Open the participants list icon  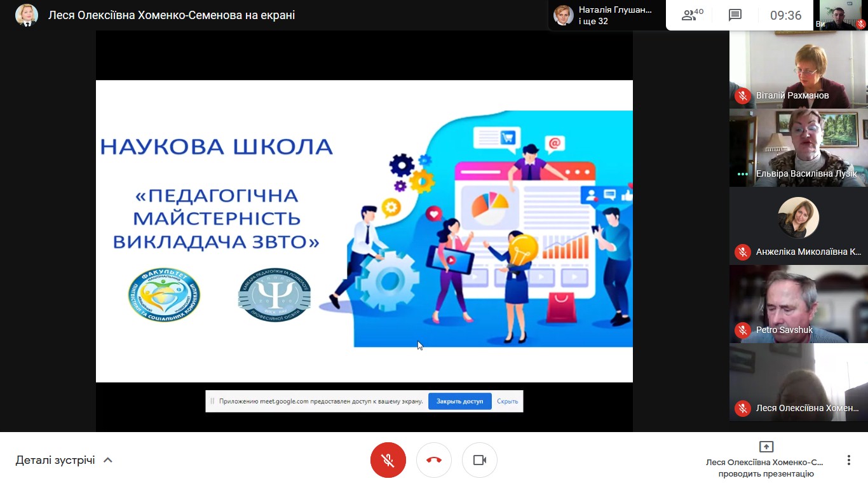[692, 15]
